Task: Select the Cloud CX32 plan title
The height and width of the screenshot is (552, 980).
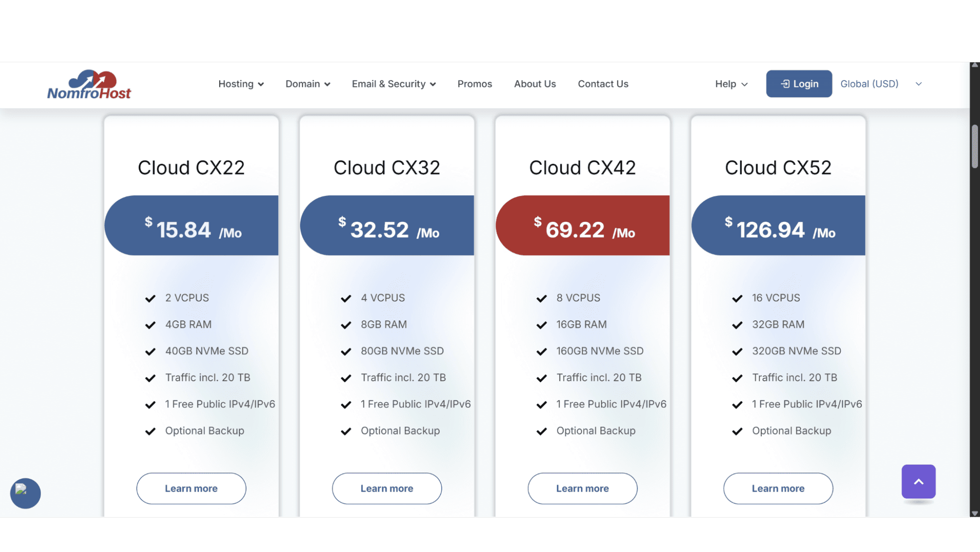Action: 387,168
